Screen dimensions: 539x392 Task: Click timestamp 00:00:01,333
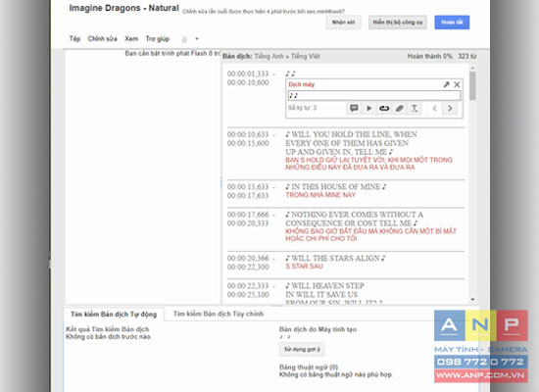(248, 73)
